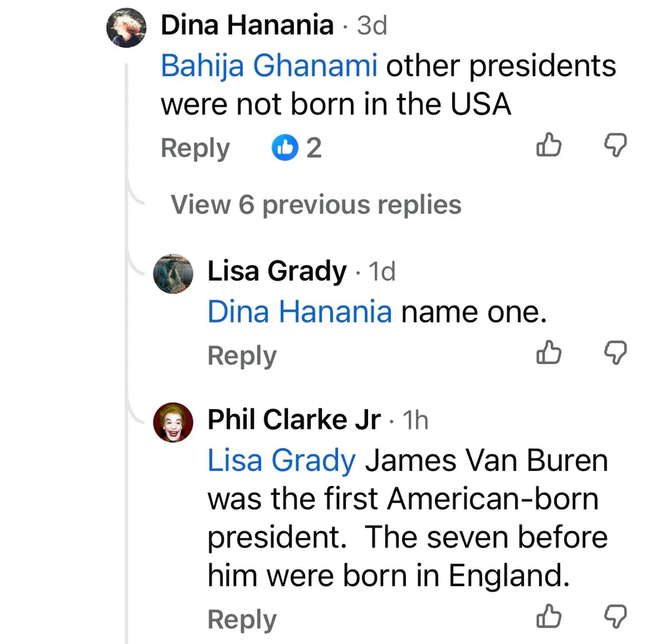Open Bahija Ghanami mention link
The width and height of the screenshot is (656, 644).
[x=269, y=68]
